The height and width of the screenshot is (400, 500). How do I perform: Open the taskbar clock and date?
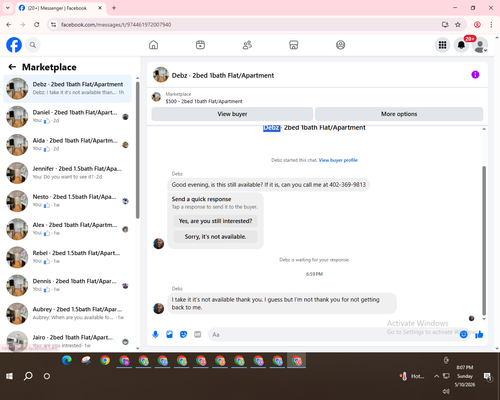coord(465,376)
